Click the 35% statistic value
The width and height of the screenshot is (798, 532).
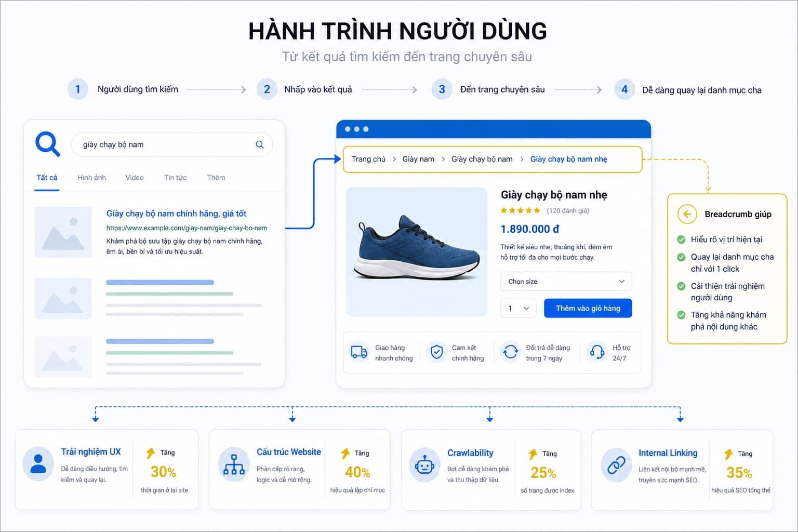tap(739, 473)
